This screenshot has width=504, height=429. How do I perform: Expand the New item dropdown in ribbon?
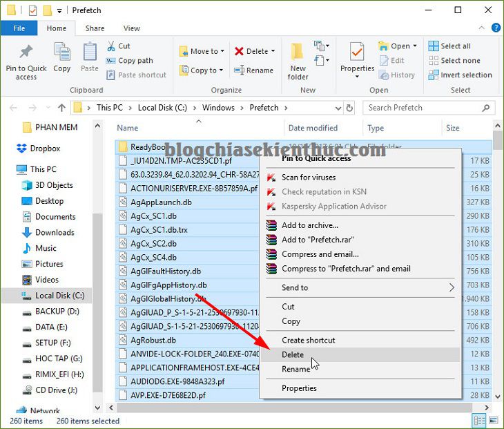coord(322,46)
